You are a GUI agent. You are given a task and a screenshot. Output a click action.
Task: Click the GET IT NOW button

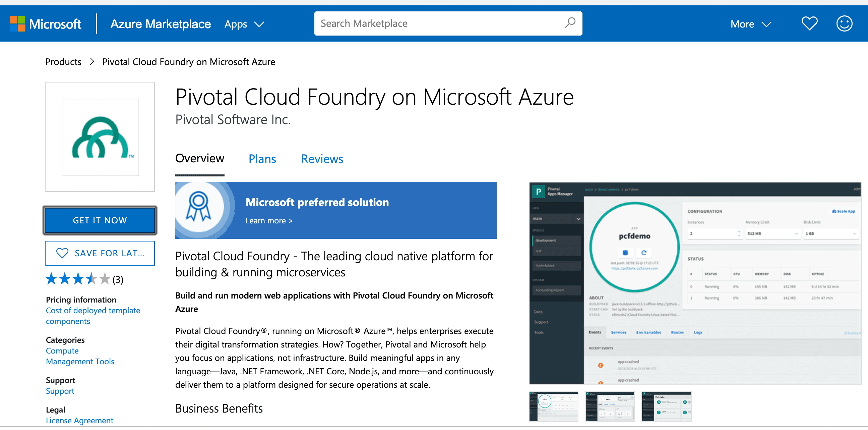(100, 220)
